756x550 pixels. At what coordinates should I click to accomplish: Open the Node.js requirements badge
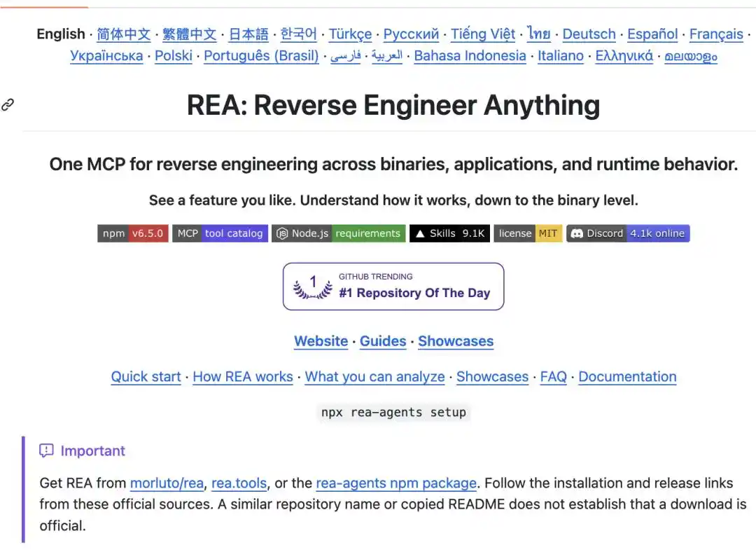tap(339, 233)
